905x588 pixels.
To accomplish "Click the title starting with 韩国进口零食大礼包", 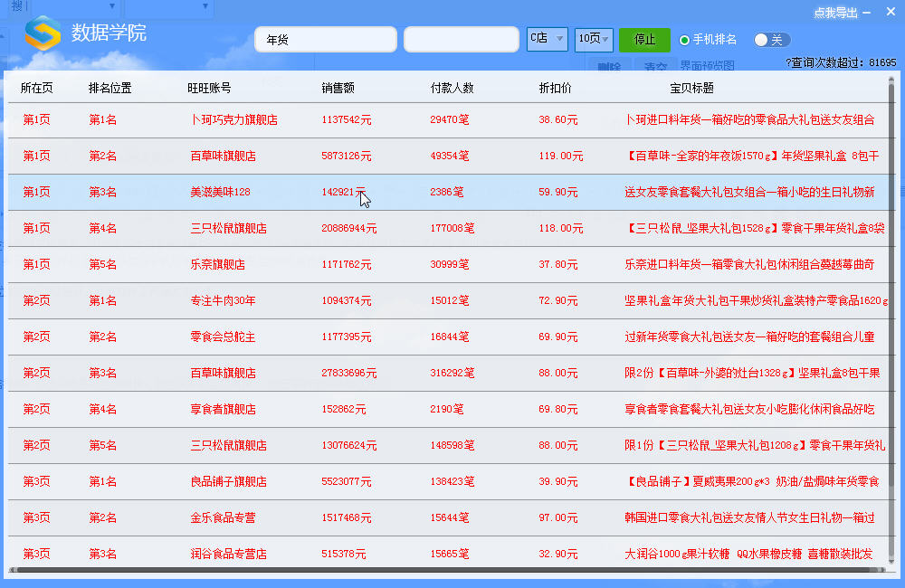I will 749,517.
